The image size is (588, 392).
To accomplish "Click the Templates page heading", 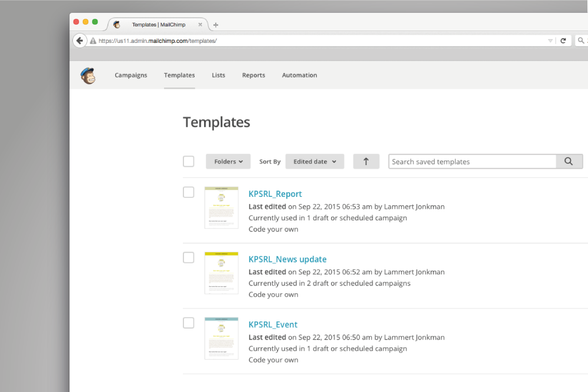I will pyautogui.click(x=216, y=122).
